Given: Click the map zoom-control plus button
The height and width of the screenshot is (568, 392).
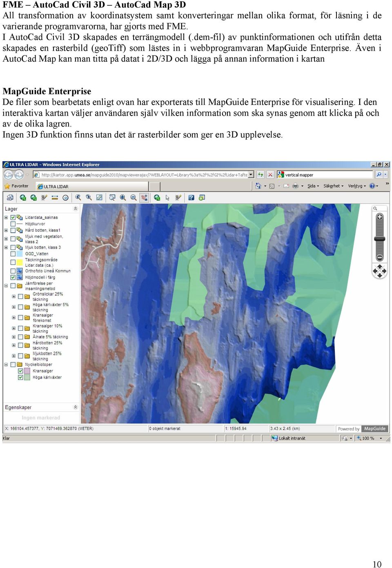Looking at the screenshot, I should coord(380,217).
